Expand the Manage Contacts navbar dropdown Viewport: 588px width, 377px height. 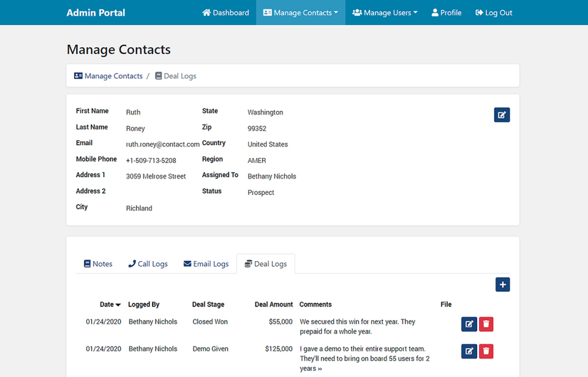(x=300, y=12)
